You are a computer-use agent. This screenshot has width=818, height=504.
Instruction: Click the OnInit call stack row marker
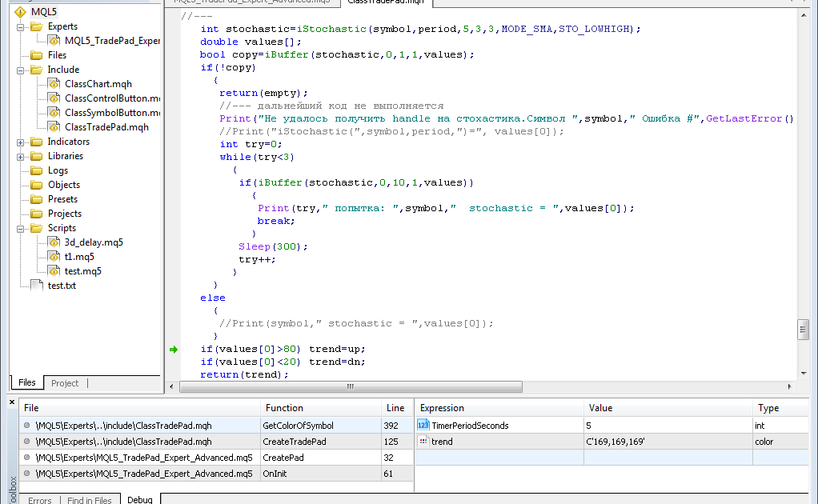[26, 474]
